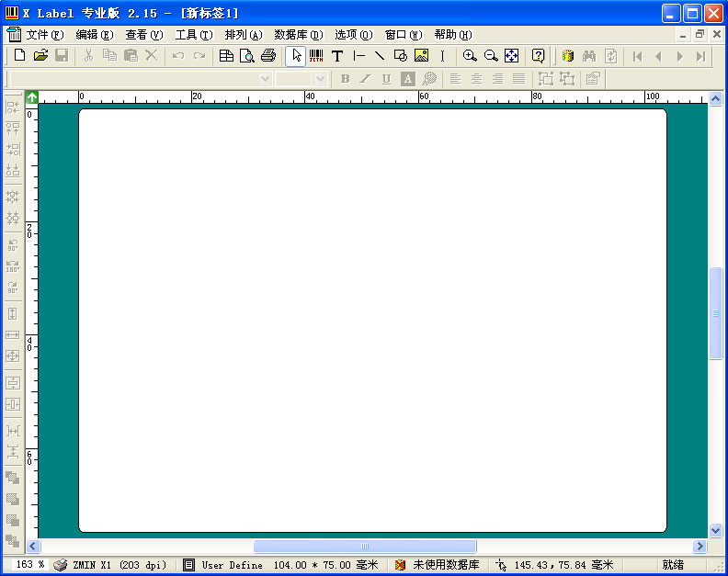Click the horizontal scrollbar right arrow
The width and height of the screenshot is (728, 576).
coord(700,546)
